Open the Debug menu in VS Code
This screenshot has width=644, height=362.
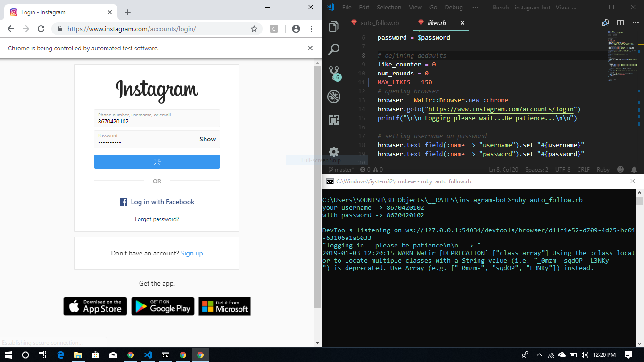click(454, 7)
